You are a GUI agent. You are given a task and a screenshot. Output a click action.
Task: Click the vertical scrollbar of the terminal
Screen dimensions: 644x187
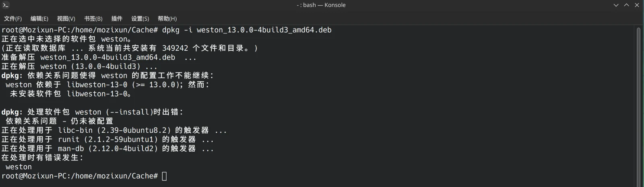638,105
